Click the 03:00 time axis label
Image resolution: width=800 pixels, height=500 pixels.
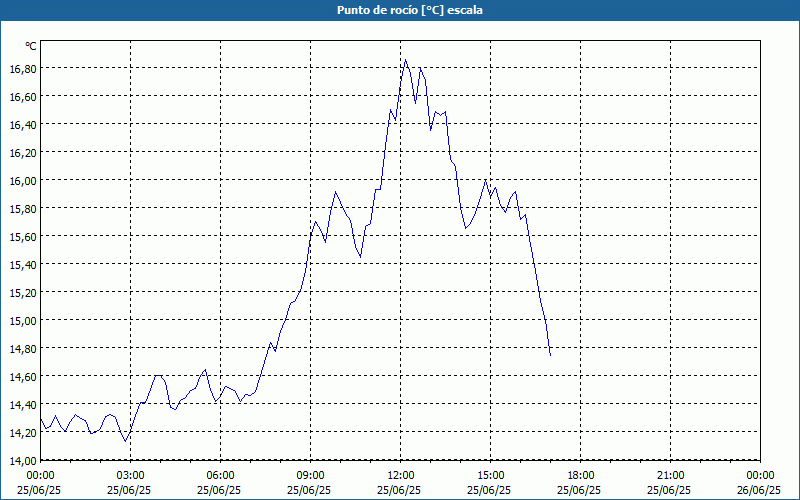point(131,476)
